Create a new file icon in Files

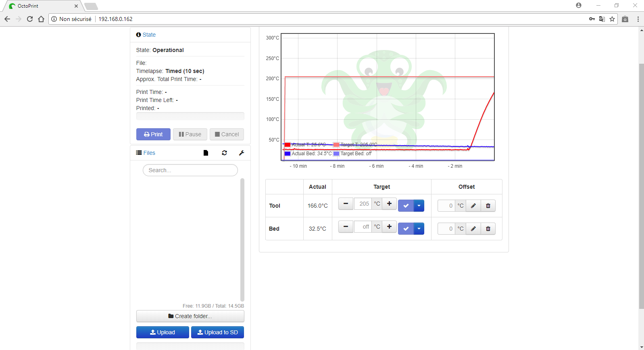[x=206, y=153]
